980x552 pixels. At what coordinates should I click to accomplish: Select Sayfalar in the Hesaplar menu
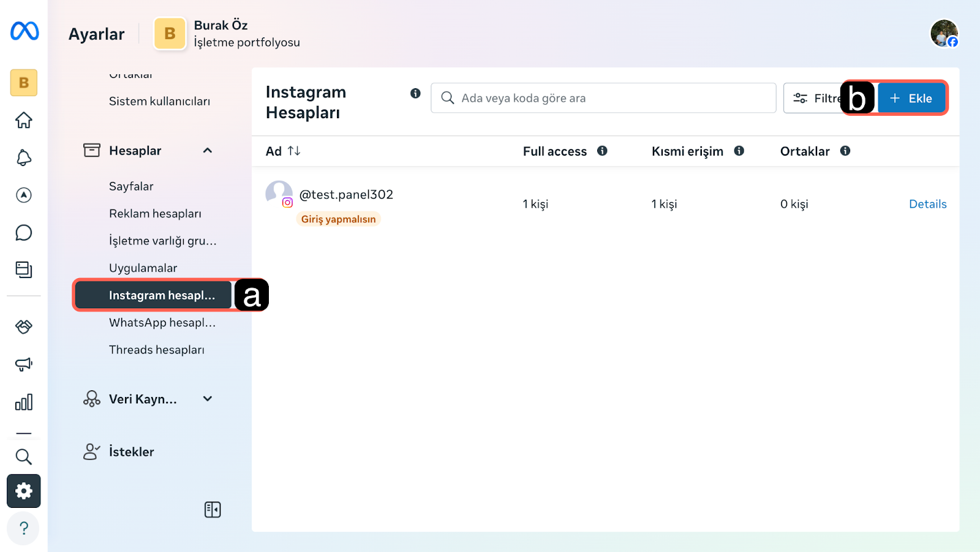[x=131, y=186]
